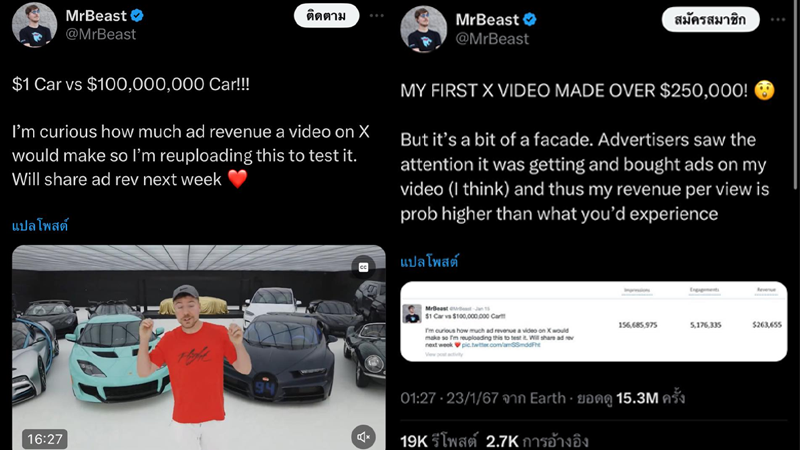This screenshot has height=450, width=800.
Task: Open more options menu on right post
Action: pos(778,20)
